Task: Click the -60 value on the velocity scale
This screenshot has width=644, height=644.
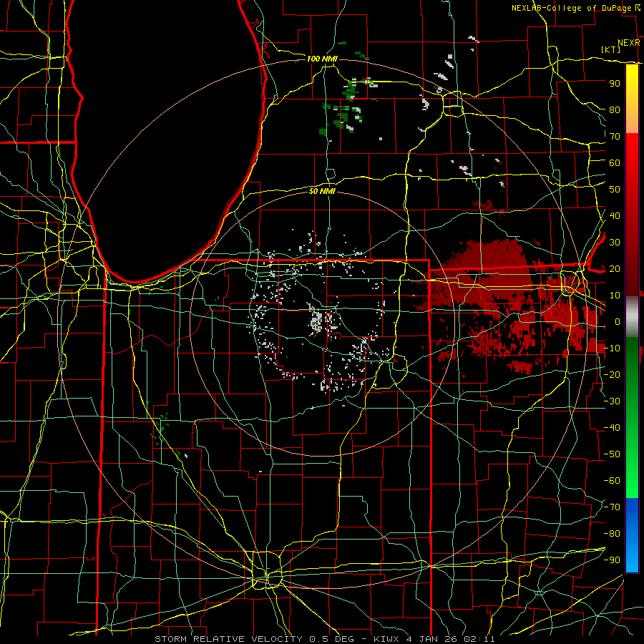Action: (x=612, y=481)
